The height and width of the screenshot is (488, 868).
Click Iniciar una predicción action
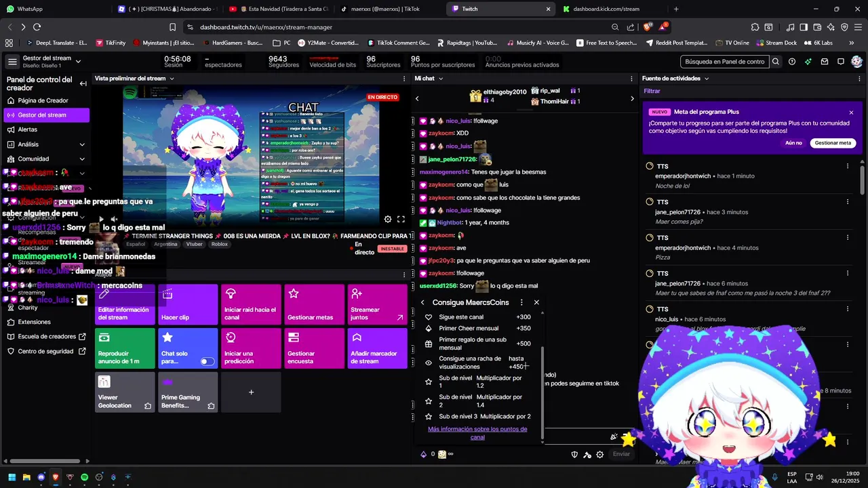(251, 348)
